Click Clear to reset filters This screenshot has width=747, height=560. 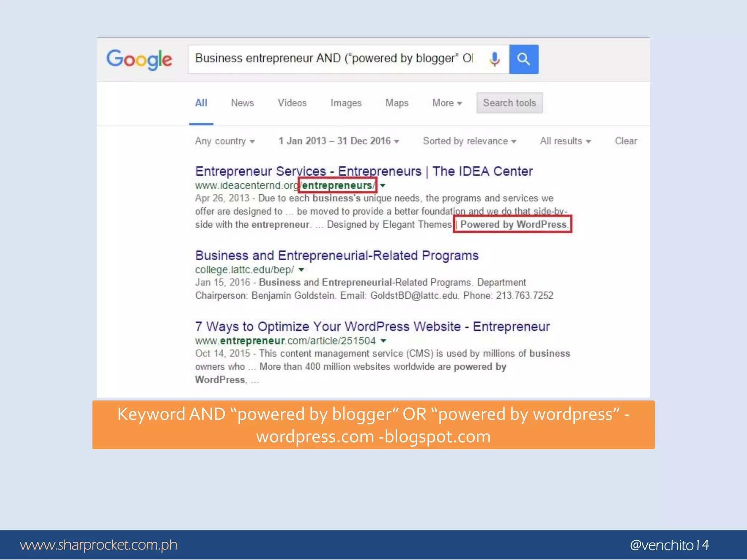(626, 141)
